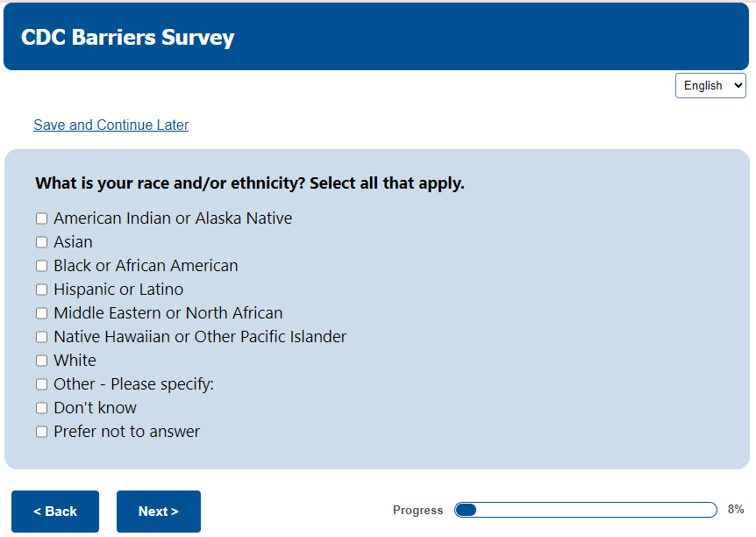
Task: Go to previous page with Back button
Action: (55, 512)
